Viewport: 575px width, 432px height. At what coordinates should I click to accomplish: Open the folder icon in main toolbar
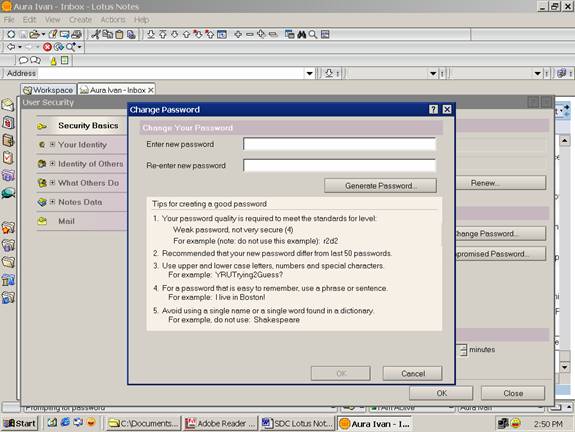click(34, 34)
